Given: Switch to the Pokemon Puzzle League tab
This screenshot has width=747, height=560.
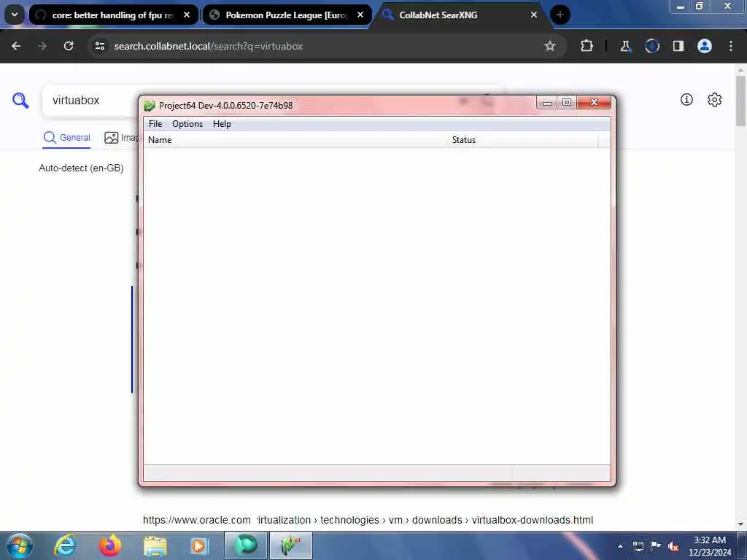Looking at the screenshot, I should 286,15.
